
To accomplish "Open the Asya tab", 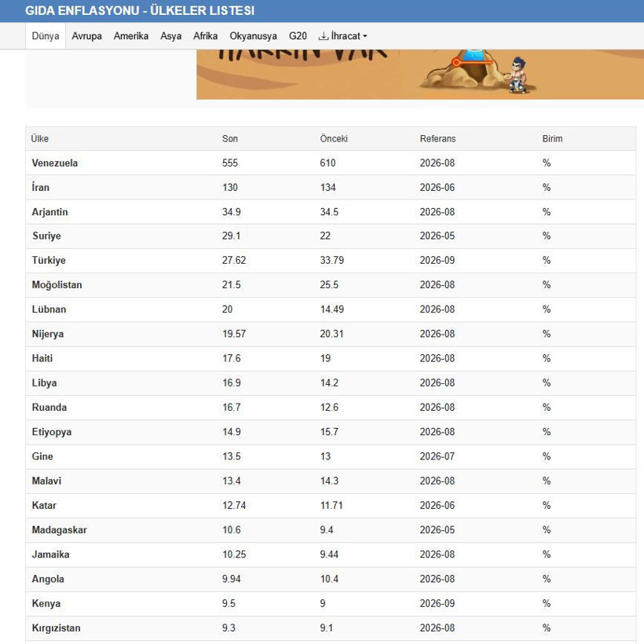I will click(x=171, y=36).
